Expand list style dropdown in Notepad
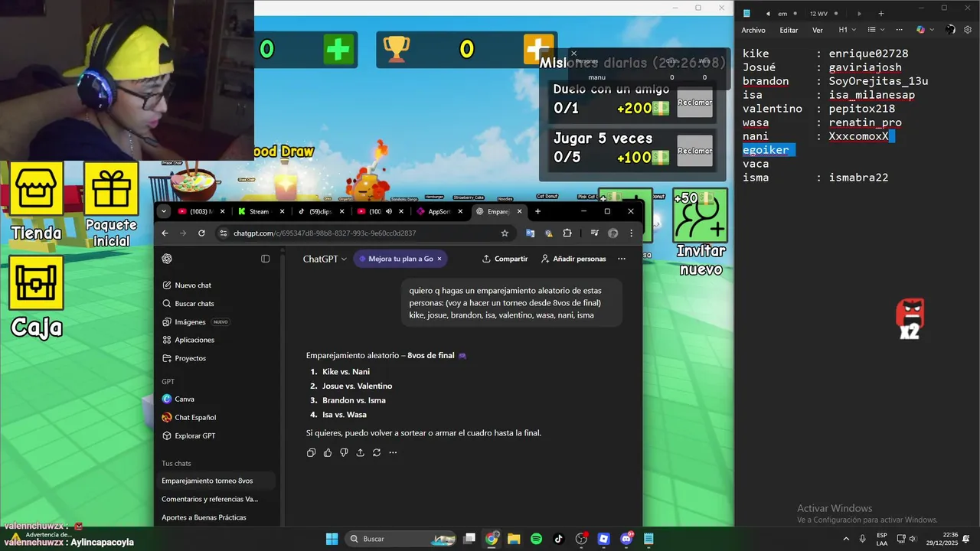This screenshot has height=551, width=980. coord(876,30)
